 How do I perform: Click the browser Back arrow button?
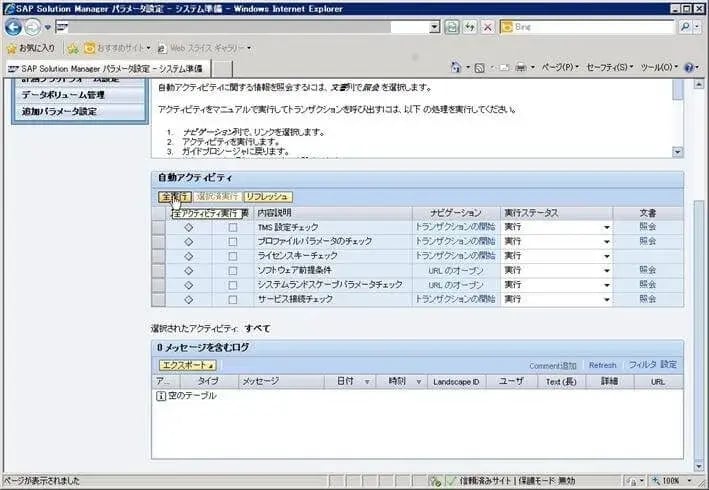[14, 27]
